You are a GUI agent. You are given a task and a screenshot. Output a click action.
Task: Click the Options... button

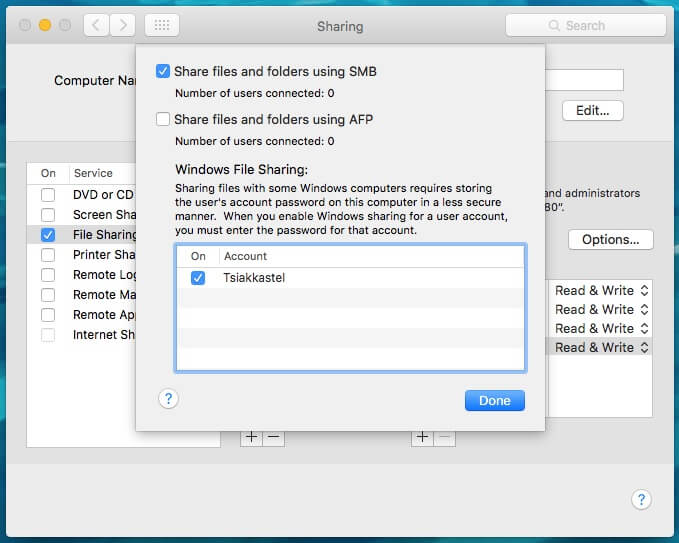pos(610,239)
